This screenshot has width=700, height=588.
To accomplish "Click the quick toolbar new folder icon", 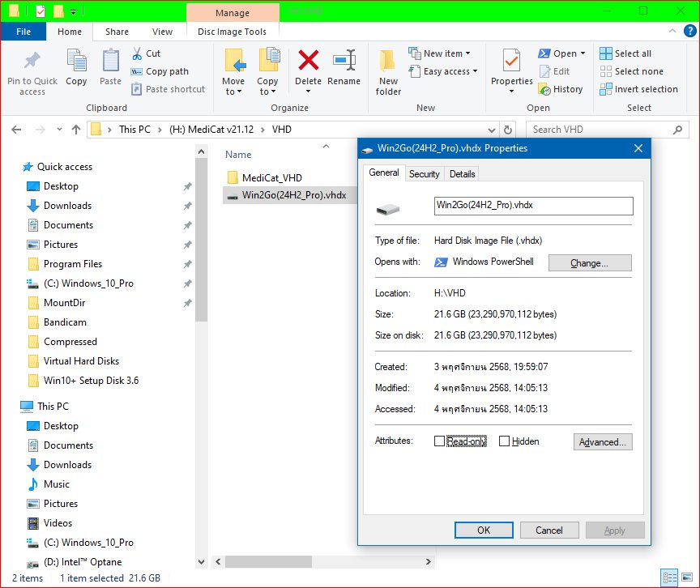I will pyautogui.click(x=58, y=11).
